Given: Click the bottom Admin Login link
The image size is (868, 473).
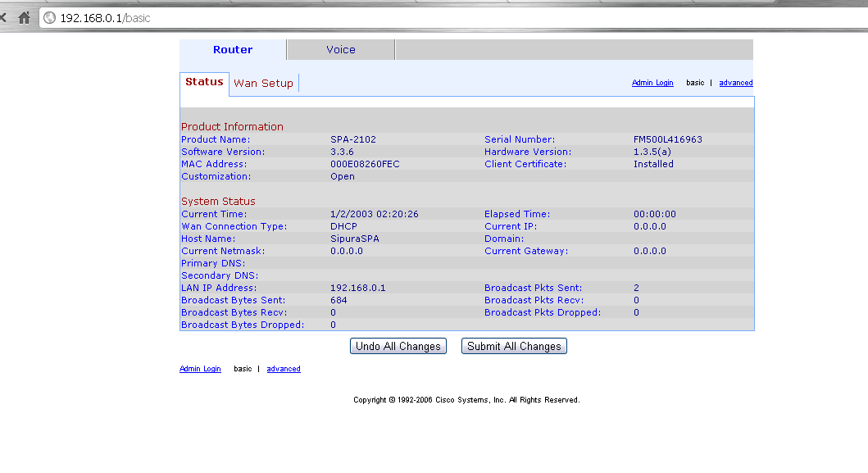Looking at the screenshot, I should [x=200, y=369].
